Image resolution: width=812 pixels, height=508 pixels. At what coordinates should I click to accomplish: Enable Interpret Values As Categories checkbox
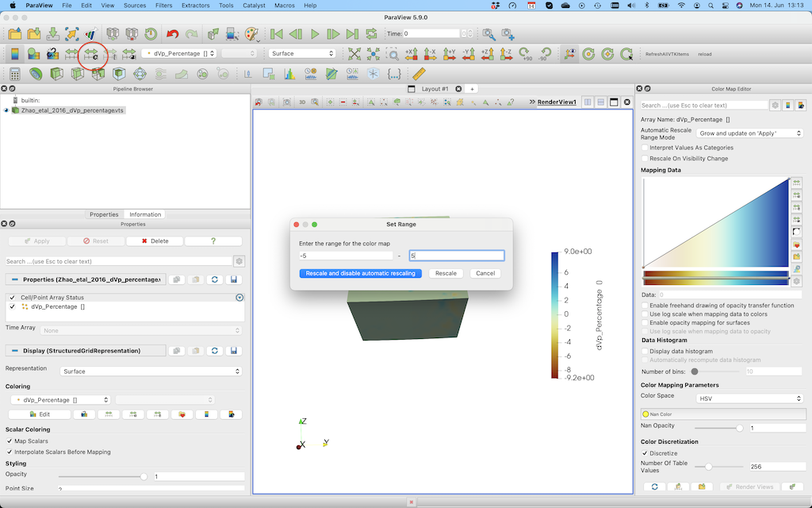pos(645,148)
